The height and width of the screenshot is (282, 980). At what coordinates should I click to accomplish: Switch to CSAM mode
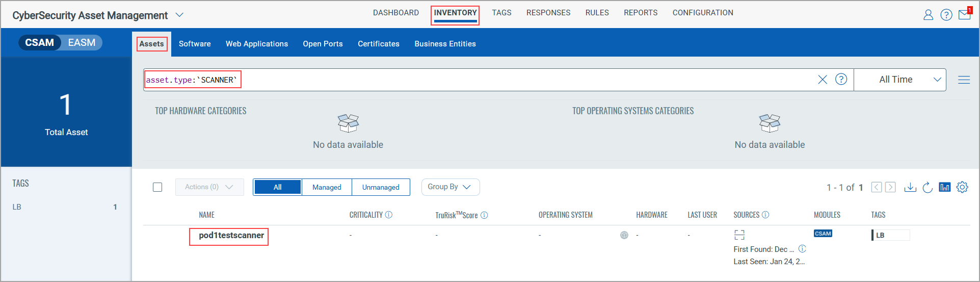[40, 42]
